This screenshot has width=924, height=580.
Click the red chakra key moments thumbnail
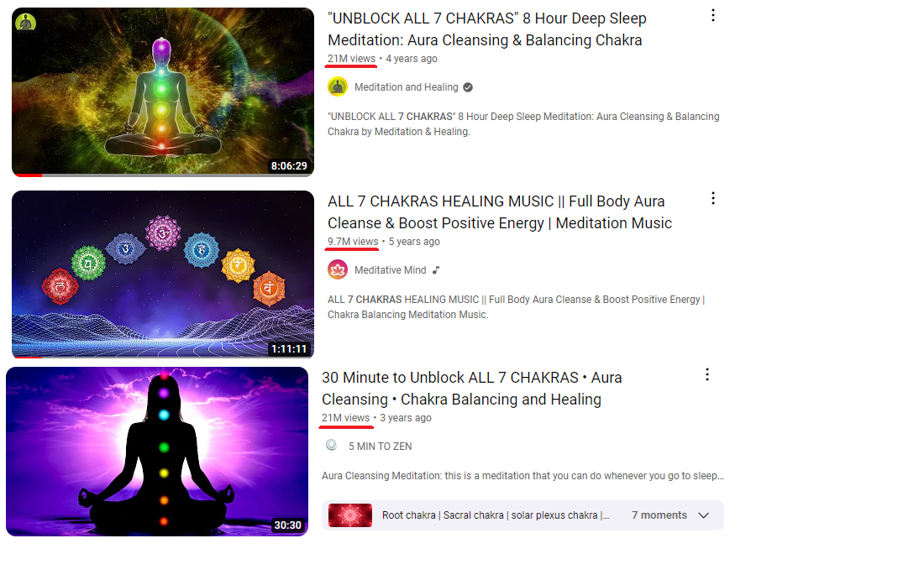pos(350,515)
